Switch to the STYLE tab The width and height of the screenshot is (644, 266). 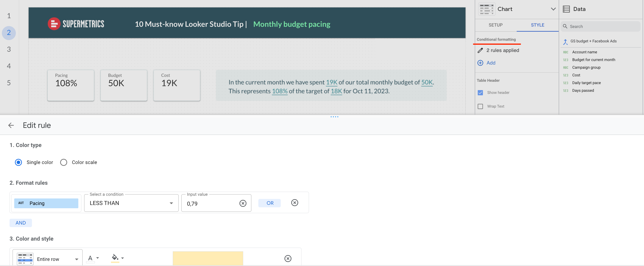(x=537, y=25)
